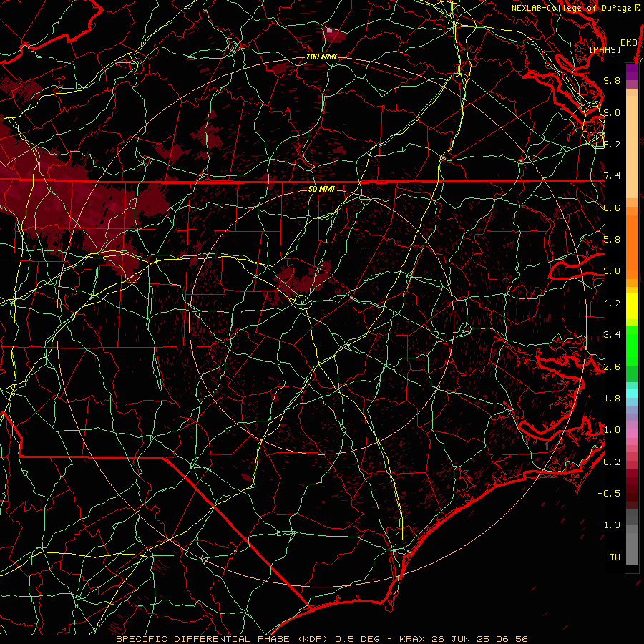Screen dimensions: 644x644
Task: Pick the bright green segment of the color bar
Action: [632, 345]
